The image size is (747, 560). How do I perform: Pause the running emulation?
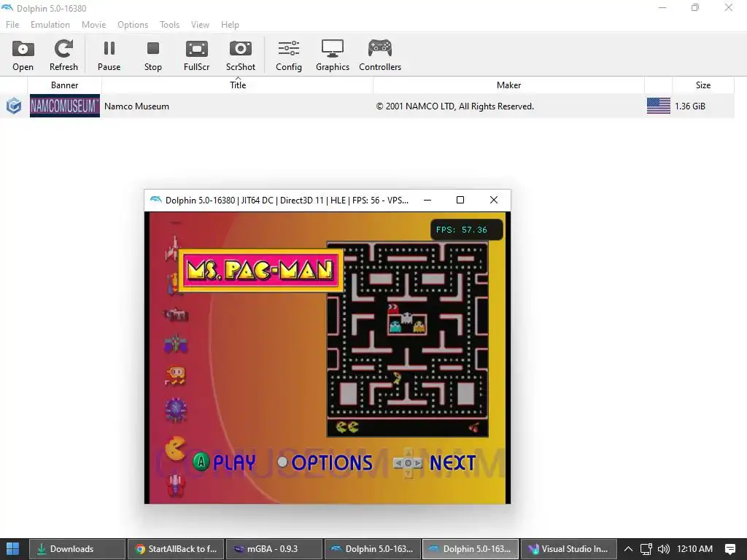tap(109, 55)
